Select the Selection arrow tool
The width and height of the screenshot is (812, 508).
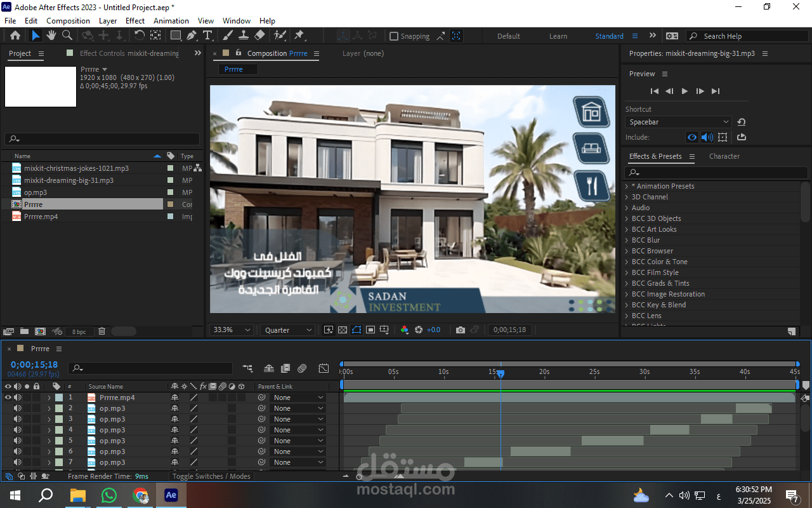[36, 36]
